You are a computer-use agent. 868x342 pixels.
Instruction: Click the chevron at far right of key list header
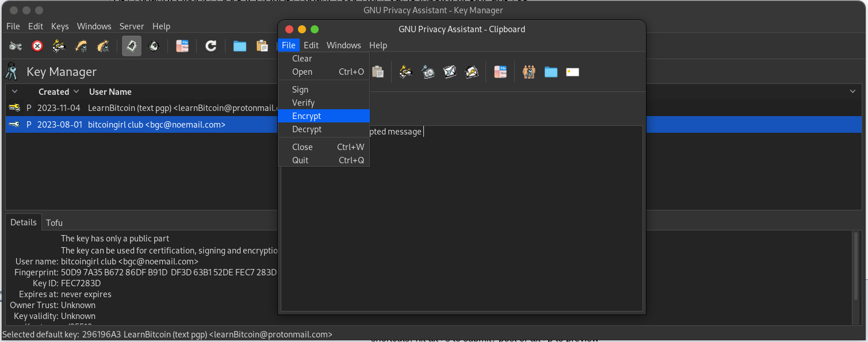[x=853, y=91]
